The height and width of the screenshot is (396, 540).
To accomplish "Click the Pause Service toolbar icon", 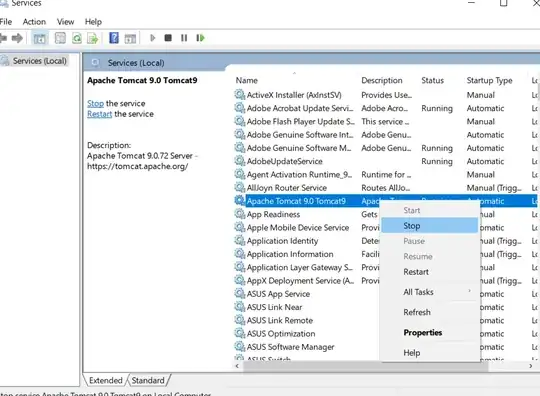I will click(184, 38).
